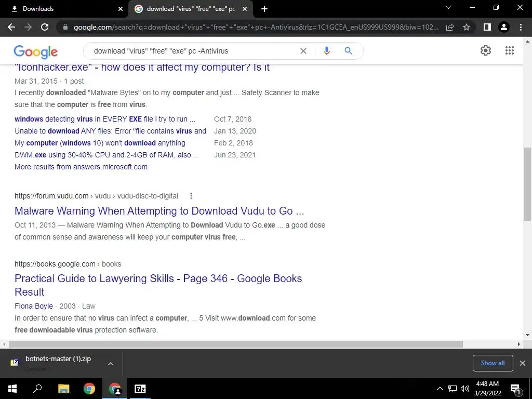532x399 pixels.
Task: Click the botnets-master zip file icon
Action: [15, 363]
